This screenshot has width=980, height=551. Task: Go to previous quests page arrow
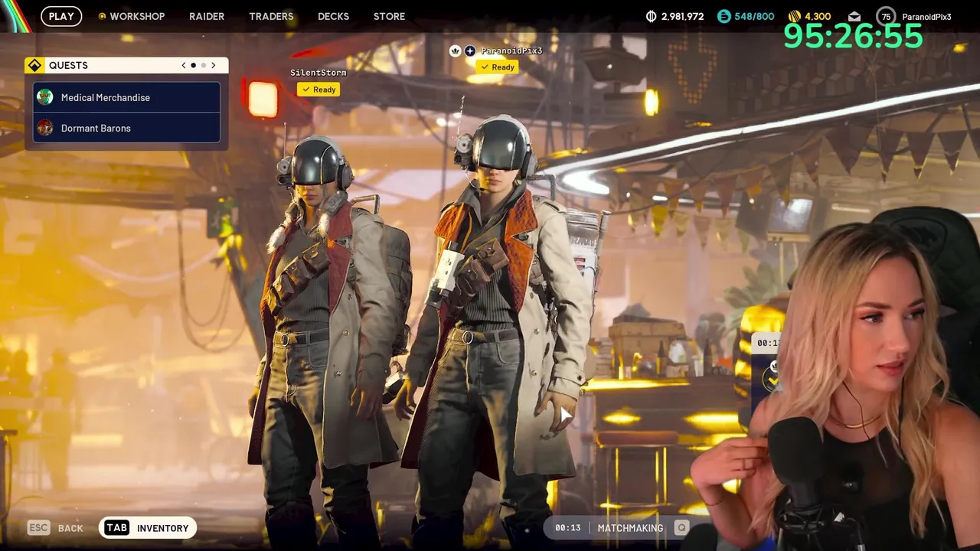184,65
